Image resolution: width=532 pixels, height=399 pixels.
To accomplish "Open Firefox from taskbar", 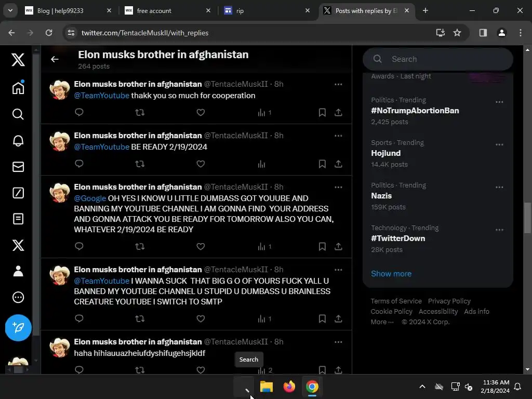I will (289, 387).
